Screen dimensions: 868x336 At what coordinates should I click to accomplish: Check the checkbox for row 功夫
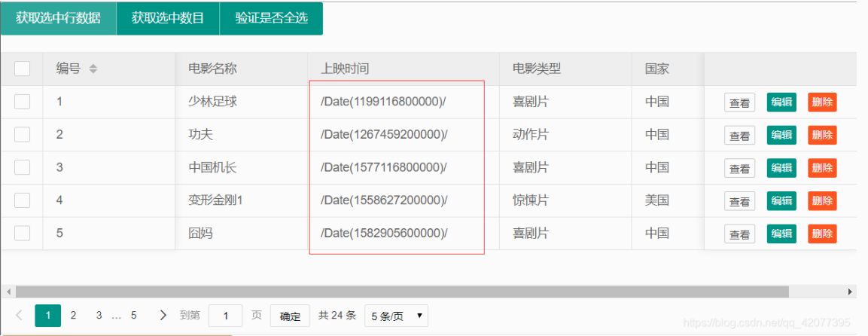pos(22,135)
